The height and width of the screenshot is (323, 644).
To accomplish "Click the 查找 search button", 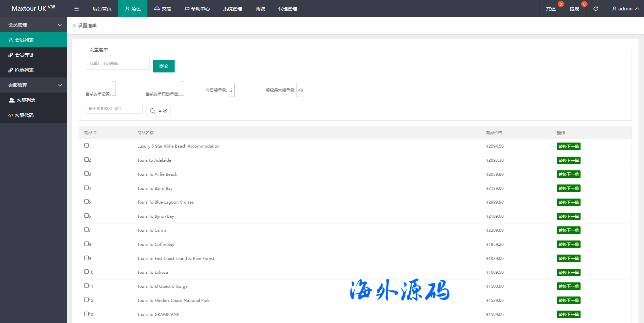I will (158, 111).
